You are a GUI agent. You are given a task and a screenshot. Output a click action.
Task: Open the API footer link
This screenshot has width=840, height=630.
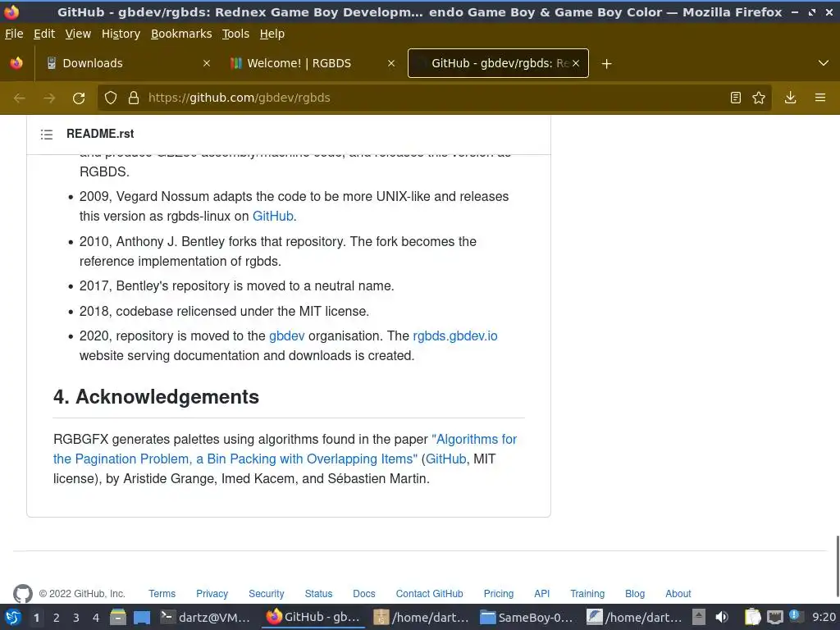541,594
